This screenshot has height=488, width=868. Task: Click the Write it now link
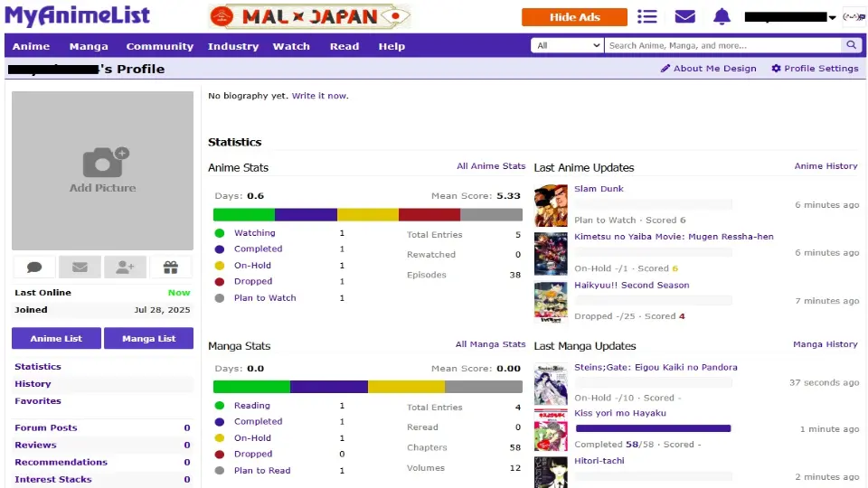click(319, 96)
